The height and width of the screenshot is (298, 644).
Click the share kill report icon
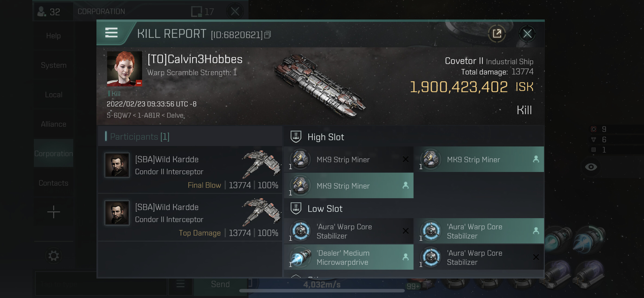(497, 33)
